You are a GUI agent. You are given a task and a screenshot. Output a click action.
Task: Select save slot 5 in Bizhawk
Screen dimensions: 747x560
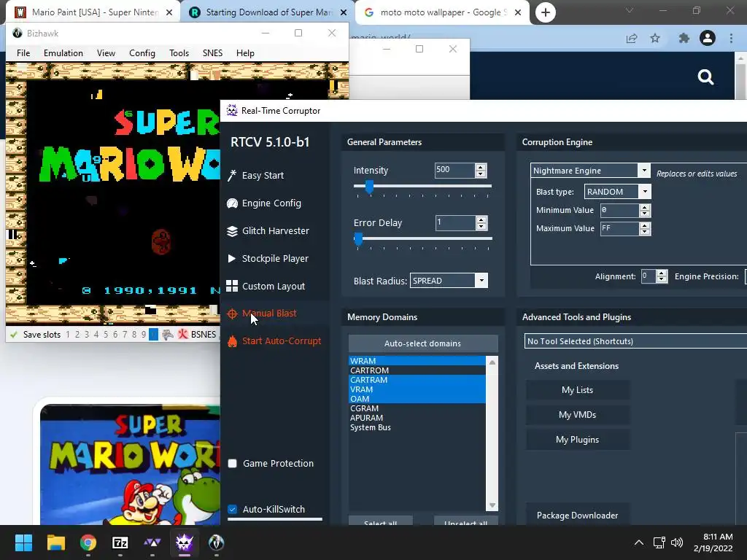[106, 334]
